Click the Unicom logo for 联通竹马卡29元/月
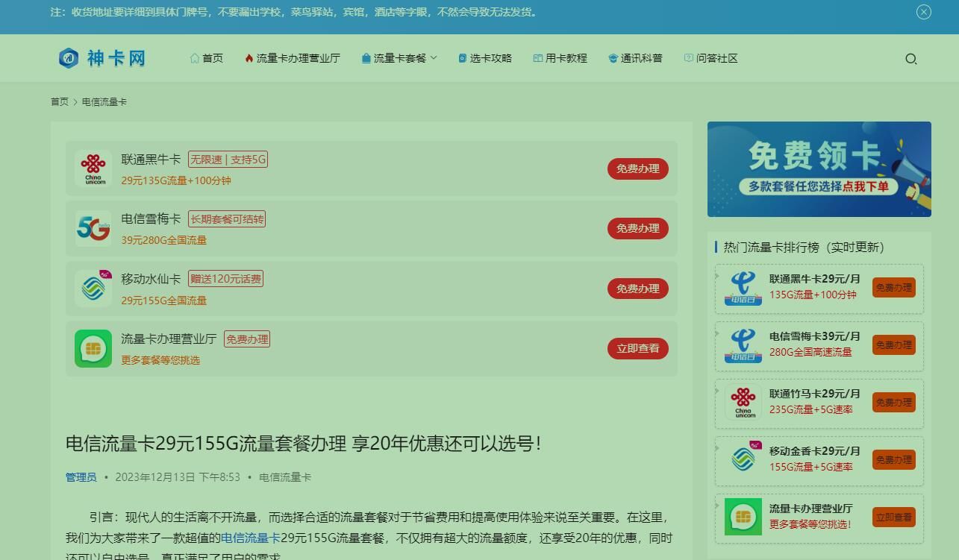This screenshot has height=560, width=959. pos(743,403)
